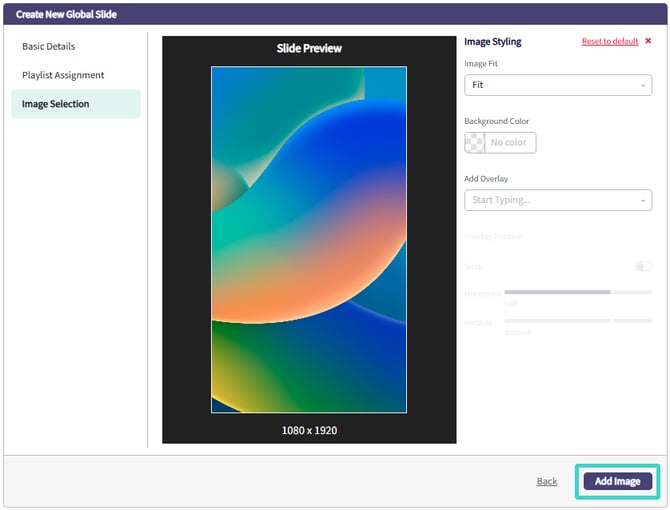Click the Reset to default link
The image size is (670, 510).
(609, 42)
